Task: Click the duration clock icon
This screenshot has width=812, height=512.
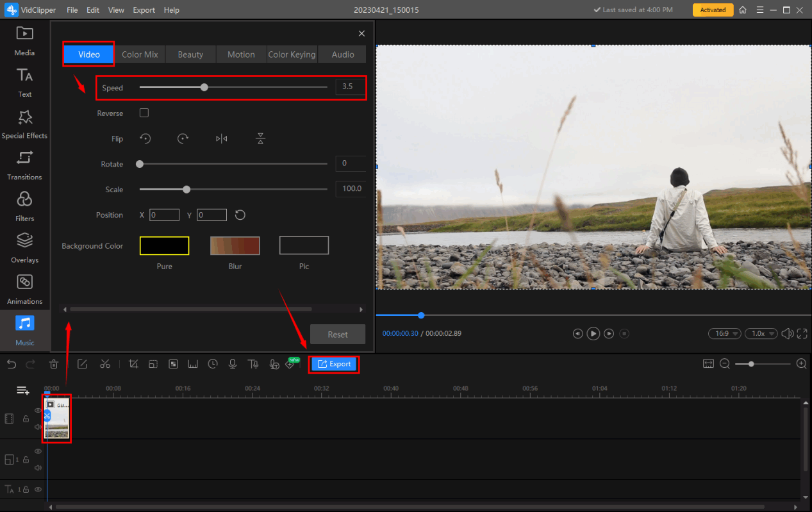Action: [x=213, y=364]
